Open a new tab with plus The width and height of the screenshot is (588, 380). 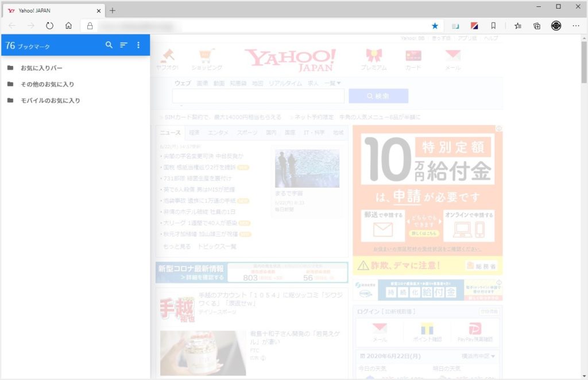[112, 10]
